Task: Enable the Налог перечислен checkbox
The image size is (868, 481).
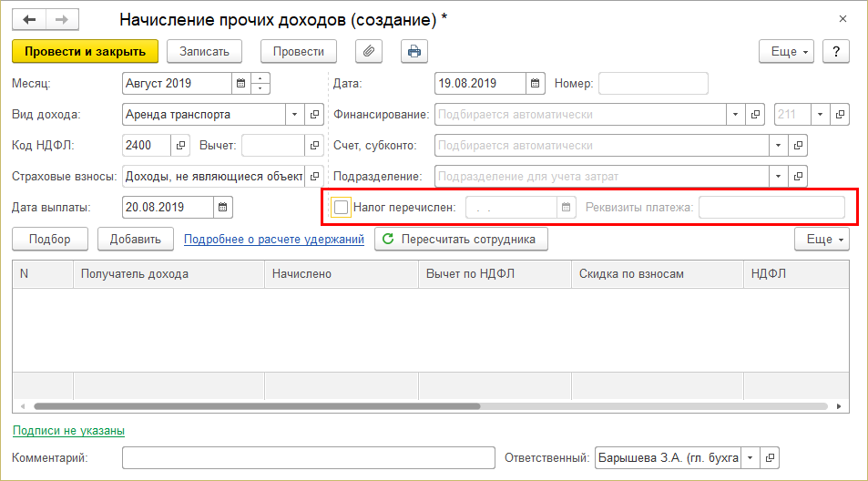Action: pyautogui.click(x=341, y=208)
